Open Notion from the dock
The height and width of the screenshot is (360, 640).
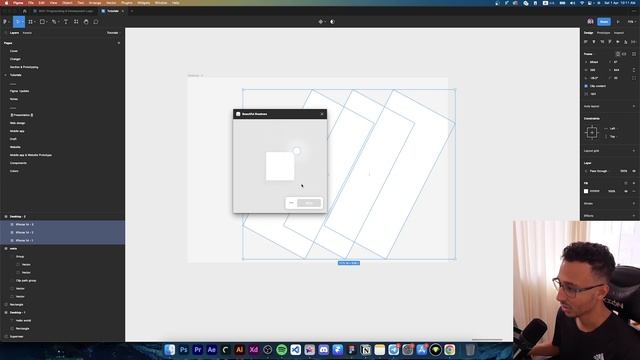[366, 350]
